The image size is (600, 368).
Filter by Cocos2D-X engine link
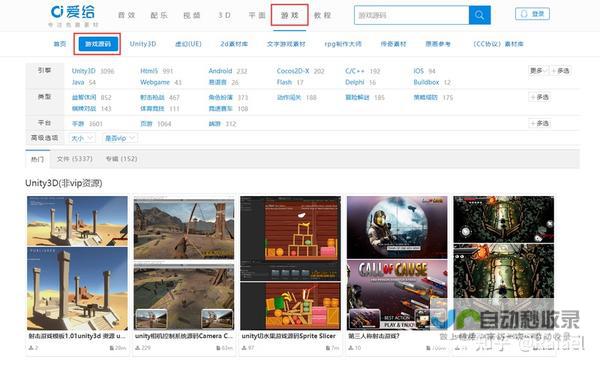tap(293, 71)
